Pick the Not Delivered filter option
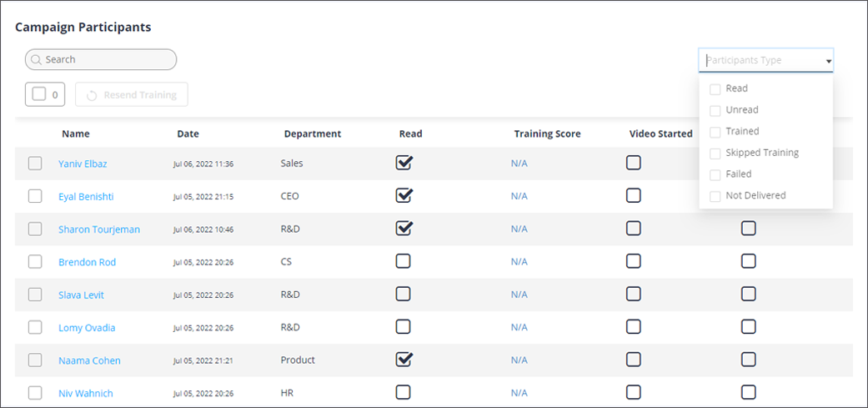This screenshot has height=408, width=868. pyautogui.click(x=755, y=195)
